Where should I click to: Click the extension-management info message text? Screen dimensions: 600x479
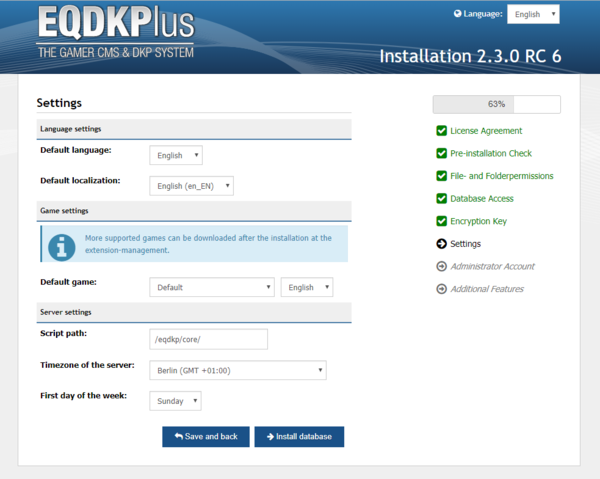click(208, 244)
